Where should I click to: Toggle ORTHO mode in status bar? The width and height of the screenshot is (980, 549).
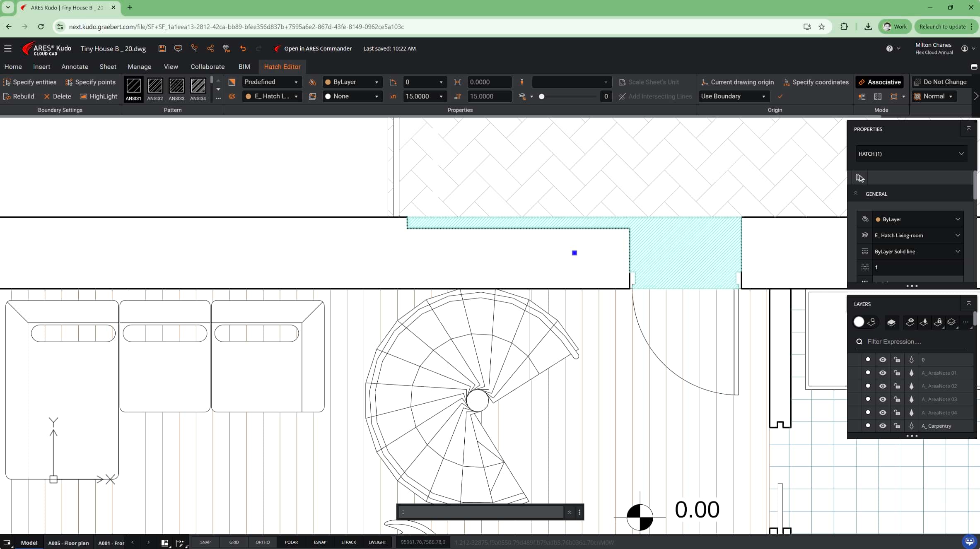click(x=262, y=542)
